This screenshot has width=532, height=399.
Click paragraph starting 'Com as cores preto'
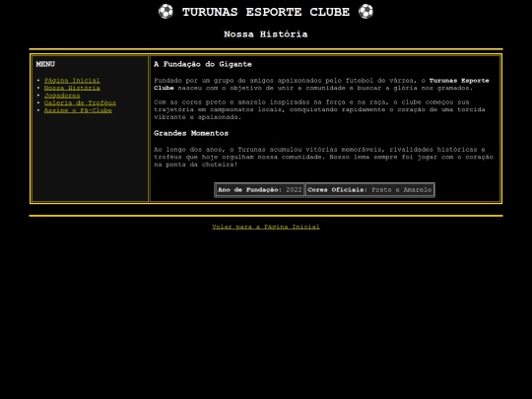[319, 109]
